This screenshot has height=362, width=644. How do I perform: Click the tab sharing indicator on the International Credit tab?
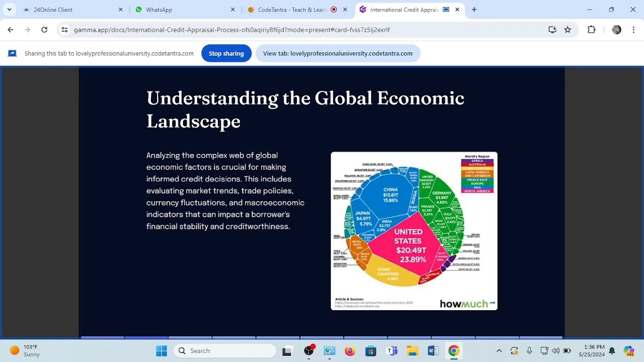tap(446, 10)
